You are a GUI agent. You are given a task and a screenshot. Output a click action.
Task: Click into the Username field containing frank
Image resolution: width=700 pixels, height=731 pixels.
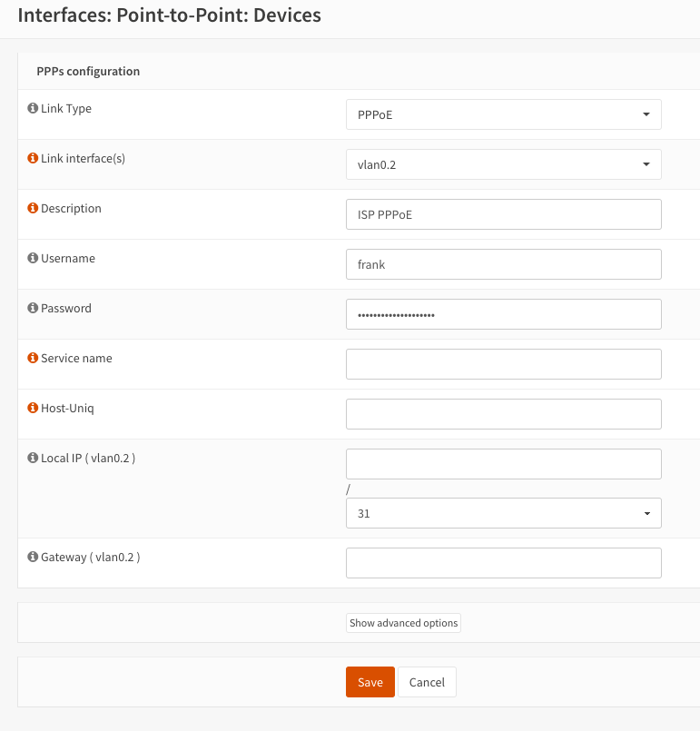point(503,264)
